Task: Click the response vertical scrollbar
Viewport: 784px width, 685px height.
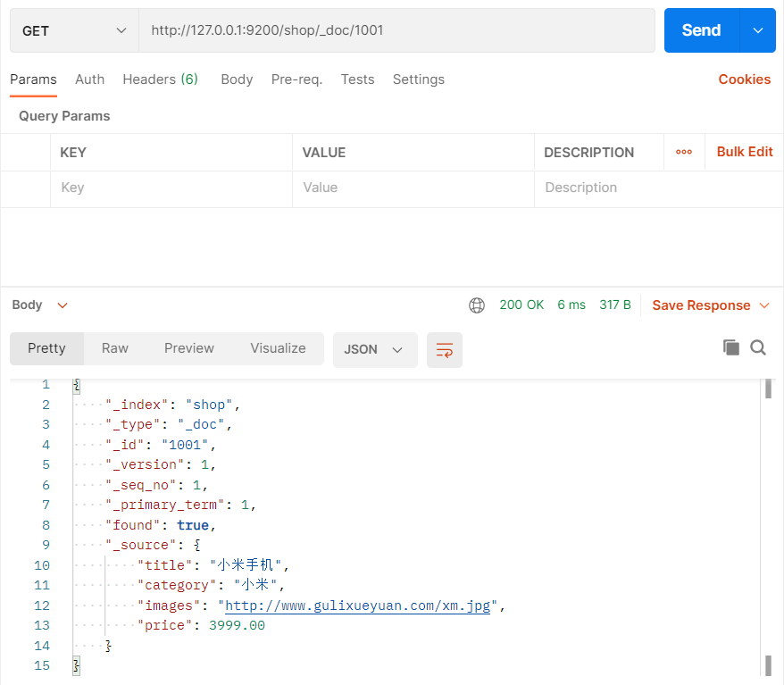Action: [768, 528]
